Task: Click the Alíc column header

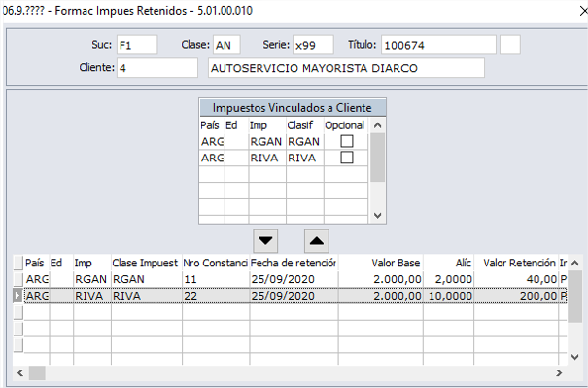Action: coord(448,264)
